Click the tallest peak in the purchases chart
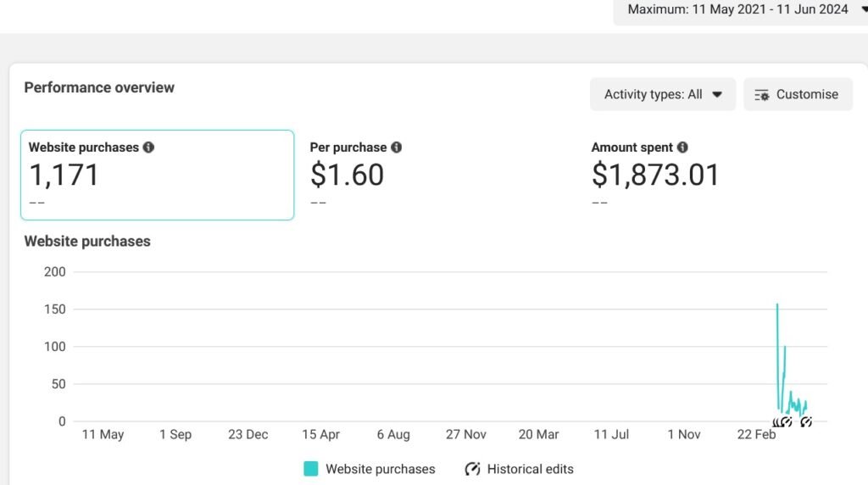This screenshot has height=485, width=868. tap(777, 304)
